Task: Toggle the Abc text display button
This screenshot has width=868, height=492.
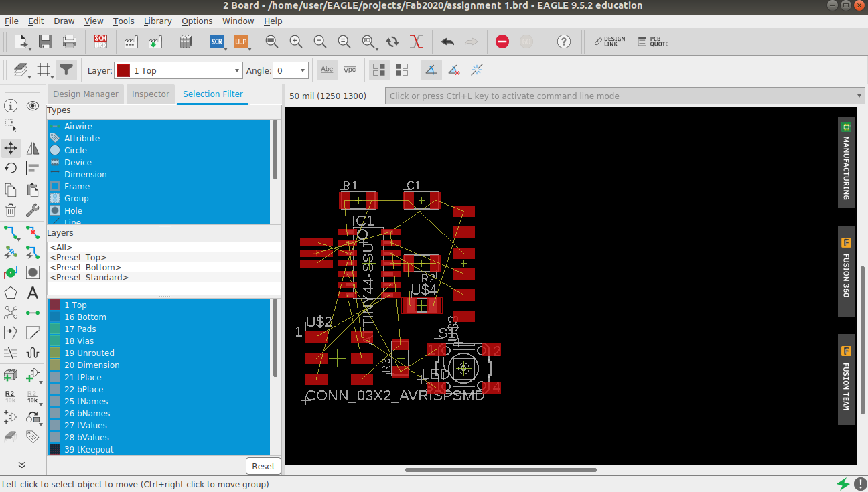Action: pos(327,70)
